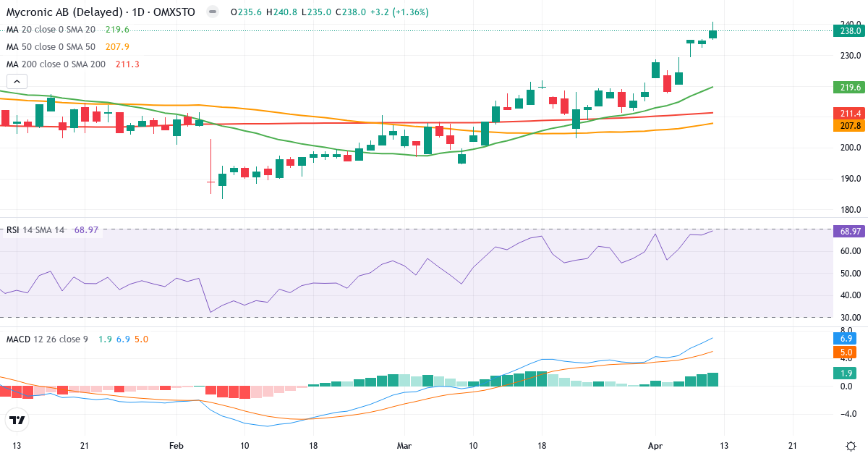Click the Apr label on the time axis
This screenshot has width=868, height=456.
coord(655,447)
